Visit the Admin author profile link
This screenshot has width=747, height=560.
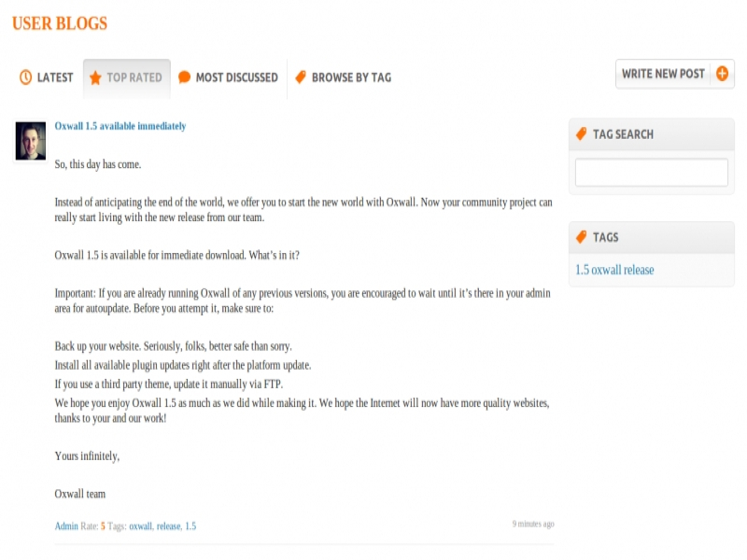pyautogui.click(x=66, y=526)
